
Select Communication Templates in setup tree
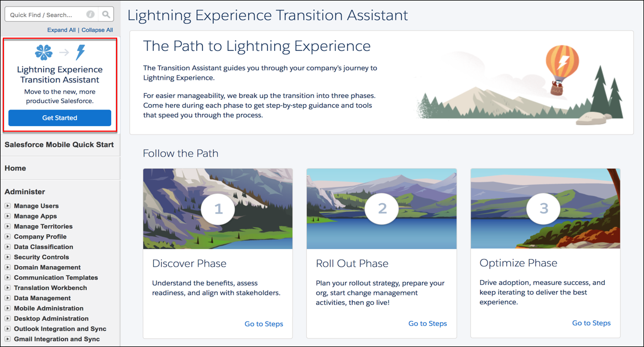click(56, 278)
